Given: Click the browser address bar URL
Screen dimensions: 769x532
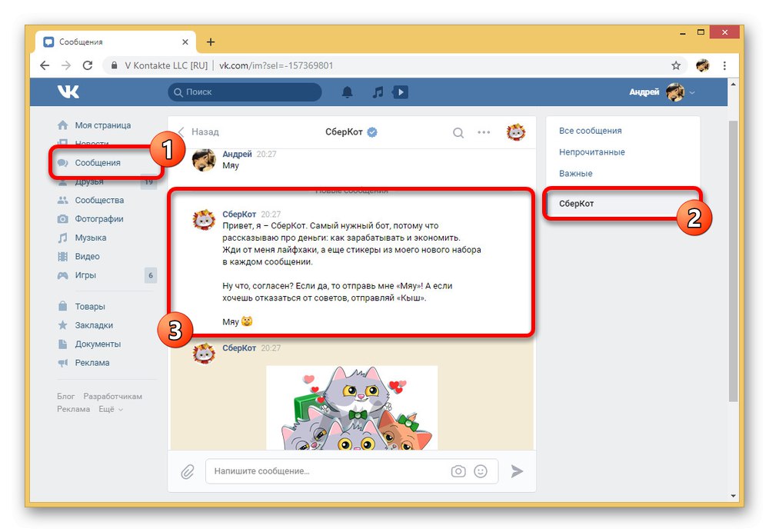Looking at the screenshot, I should pos(276,65).
